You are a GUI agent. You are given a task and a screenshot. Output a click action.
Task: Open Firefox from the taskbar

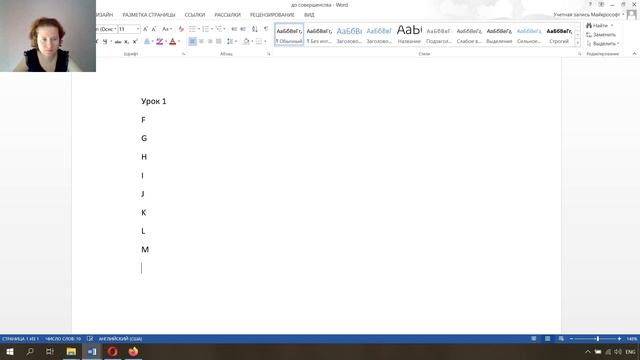coord(133,351)
